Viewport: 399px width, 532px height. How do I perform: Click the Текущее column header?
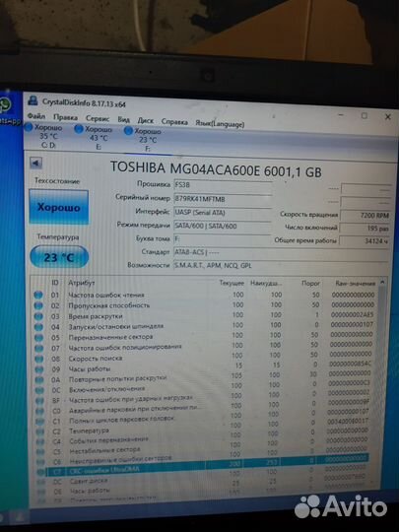tap(232, 283)
